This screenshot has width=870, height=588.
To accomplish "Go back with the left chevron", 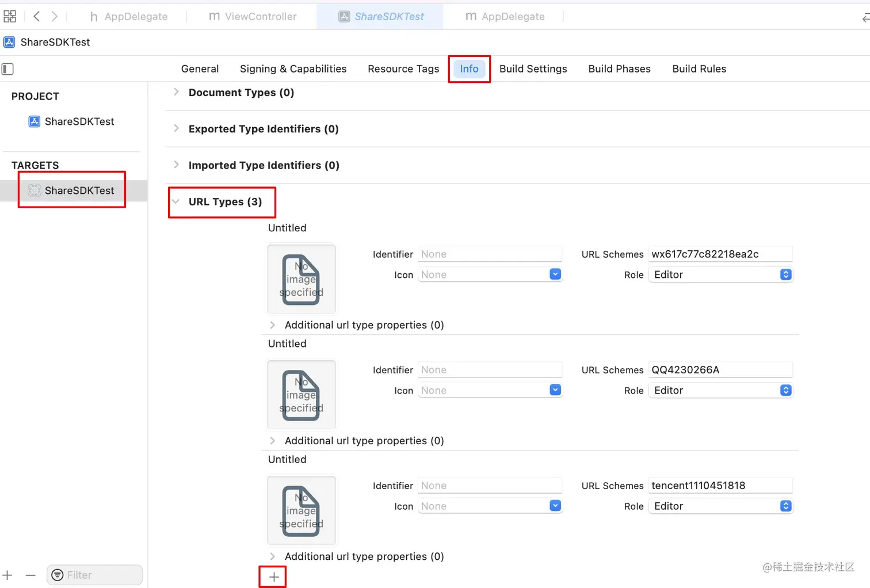I will click(x=37, y=16).
